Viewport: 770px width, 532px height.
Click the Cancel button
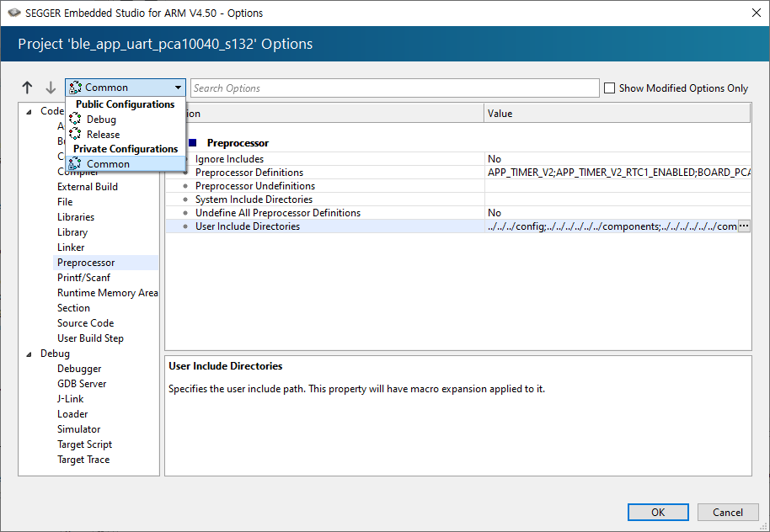(x=727, y=512)
